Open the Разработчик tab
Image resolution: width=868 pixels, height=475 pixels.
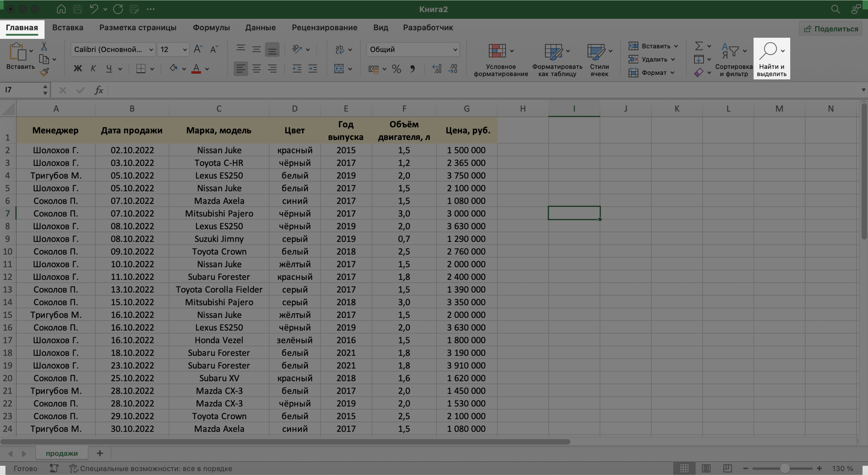pos(428,28)
